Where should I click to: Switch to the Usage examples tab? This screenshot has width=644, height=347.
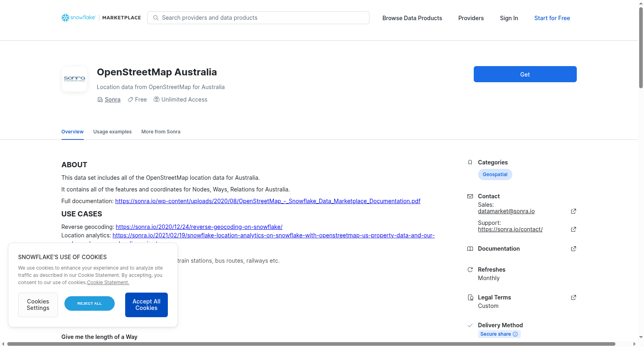click(112, 132)
